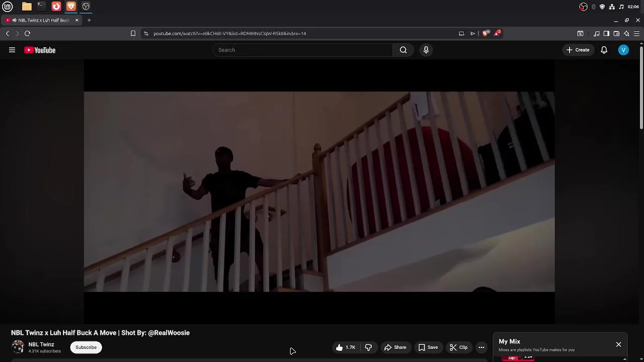Viewport: 644px width, 362px height.
Task: Search with your voice microphone
Action: click(426, 50)
